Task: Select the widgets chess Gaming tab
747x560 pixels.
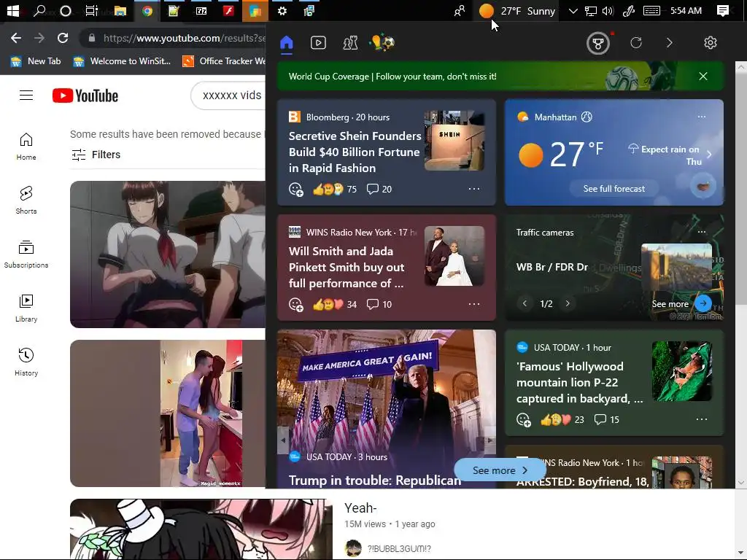Action: coord(350,43)
